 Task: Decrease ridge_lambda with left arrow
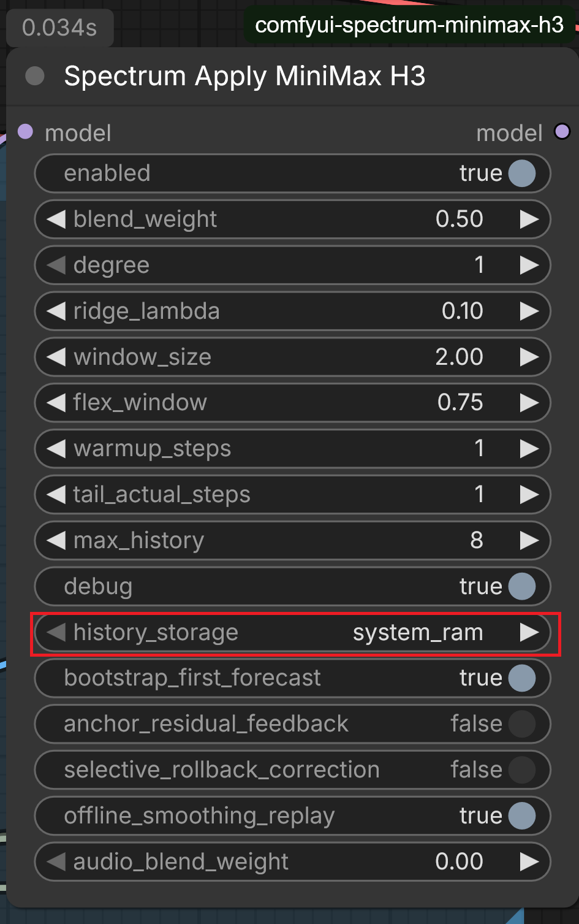56,311
